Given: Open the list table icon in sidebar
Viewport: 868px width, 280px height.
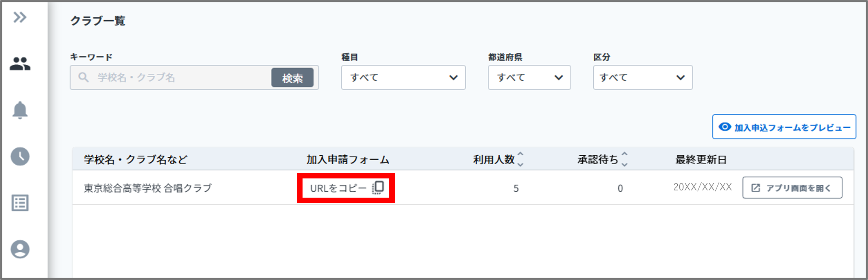Looking at the screenshot, I should click(x=20, y=203).
